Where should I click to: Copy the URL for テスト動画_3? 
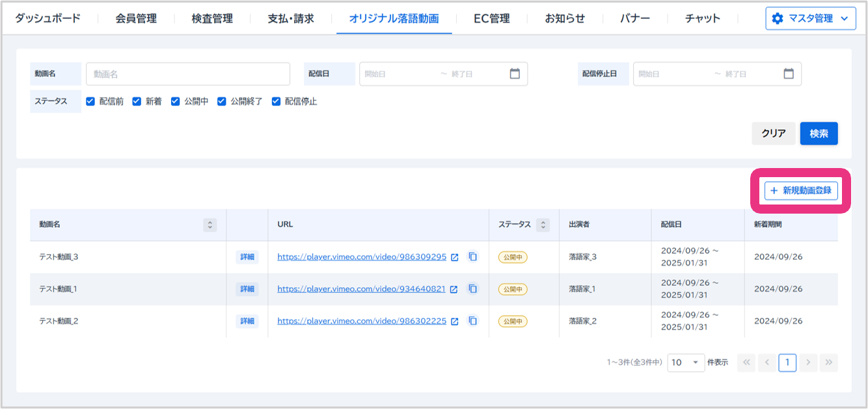[473, 257]
